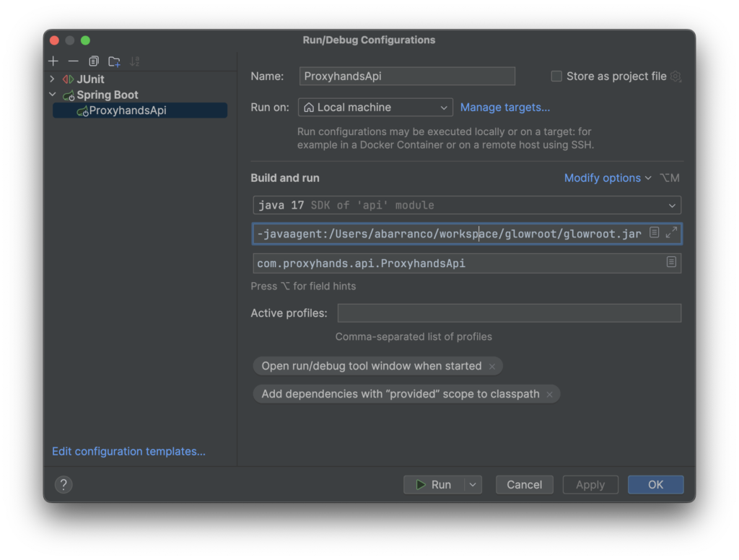Click the Sort configurations icon

click(x=134, y=61)
